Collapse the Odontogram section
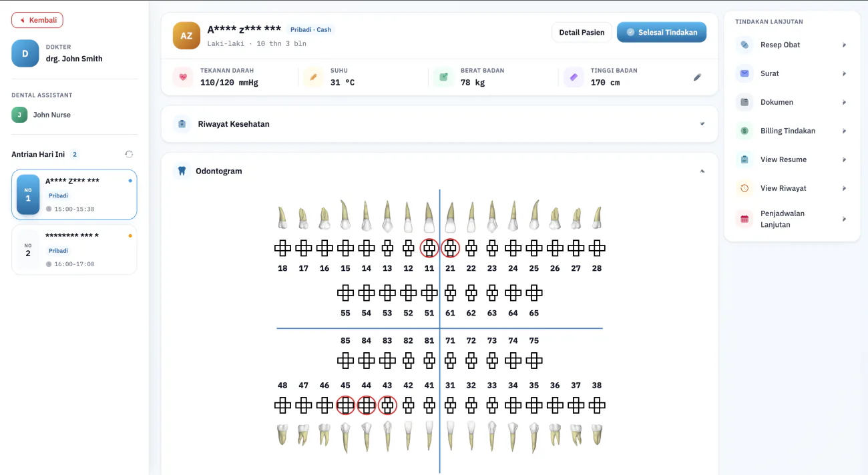Image resolution: width=868 pixels, height=475 pixels. [702, 171]
